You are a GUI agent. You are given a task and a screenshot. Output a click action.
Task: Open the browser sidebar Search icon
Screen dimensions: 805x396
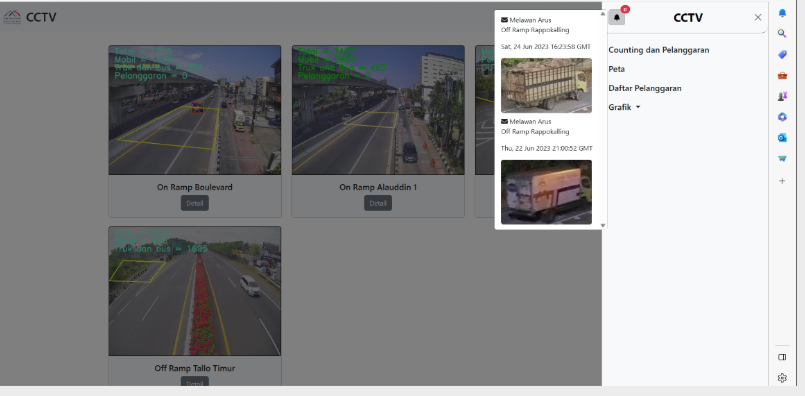coord(782,33)
